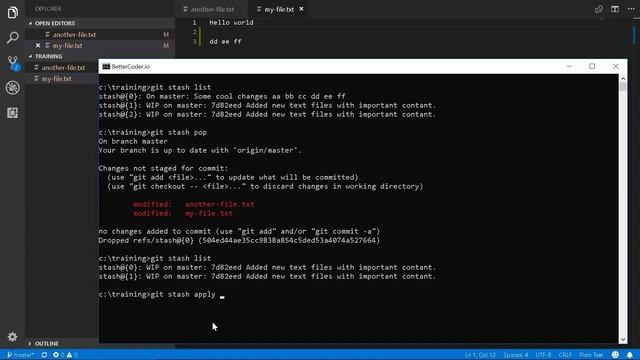This screenshot has width=640, height=360.
Task: Click the master branch indicator in status bar
Action: click(20, 355)
